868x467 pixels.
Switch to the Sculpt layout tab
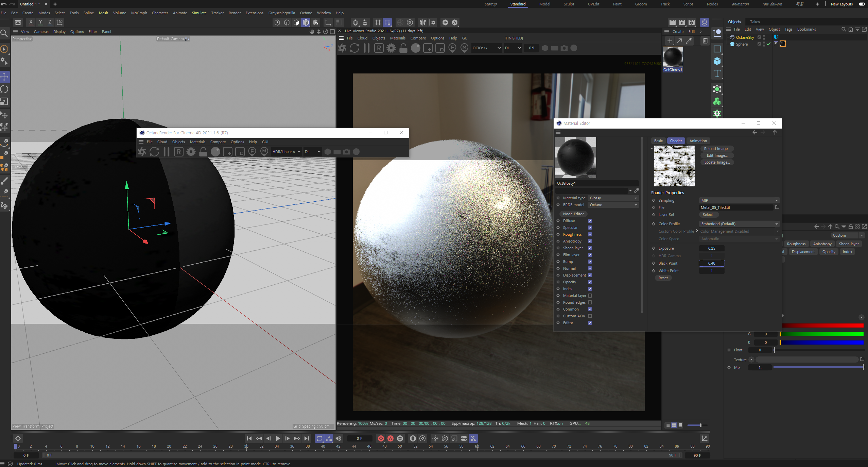point(569,4)
